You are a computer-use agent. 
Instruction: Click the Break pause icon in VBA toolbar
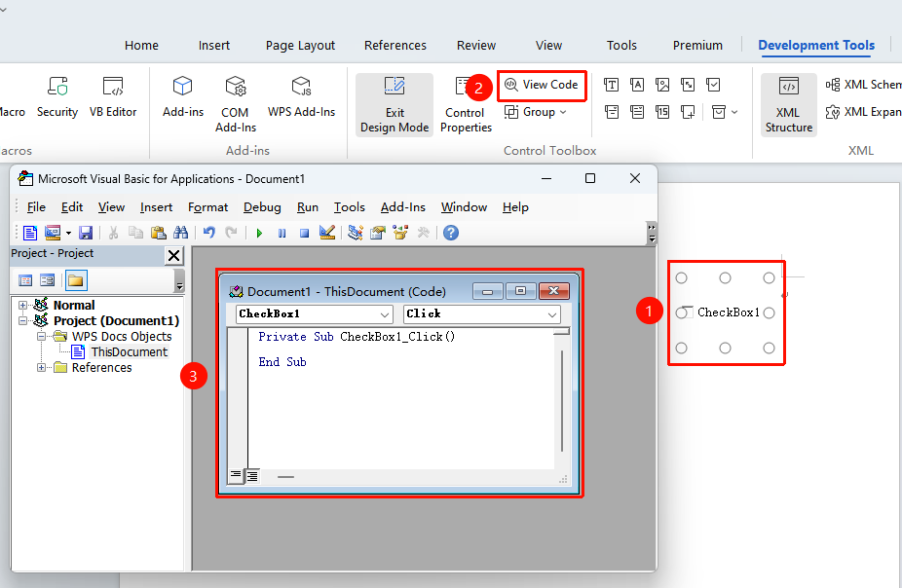tap(282, 233)
